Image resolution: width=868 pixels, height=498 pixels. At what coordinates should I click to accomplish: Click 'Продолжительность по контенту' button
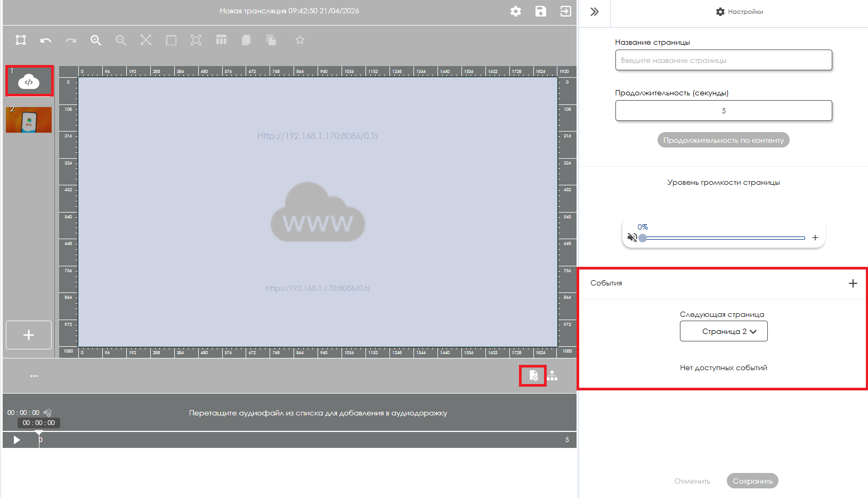coord(723,140)
